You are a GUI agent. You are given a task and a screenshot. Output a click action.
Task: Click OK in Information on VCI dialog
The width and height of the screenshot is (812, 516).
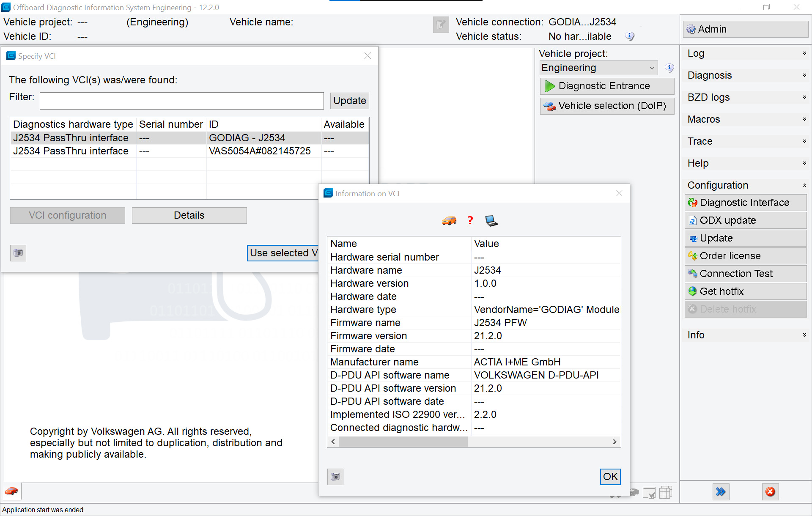coord(610,477)
